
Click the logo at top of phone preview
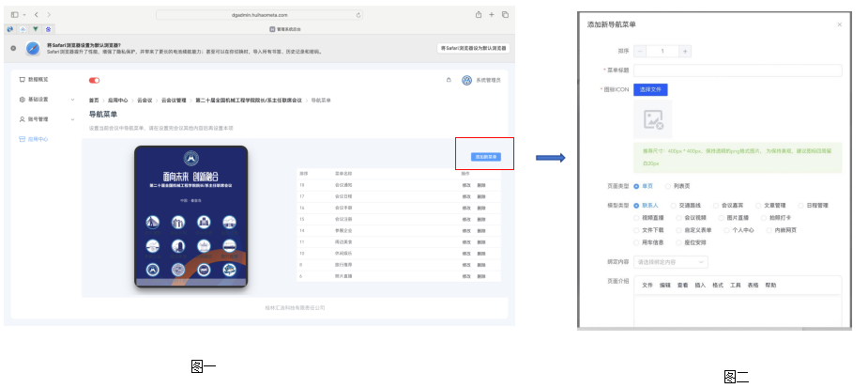tap(191, 158)
